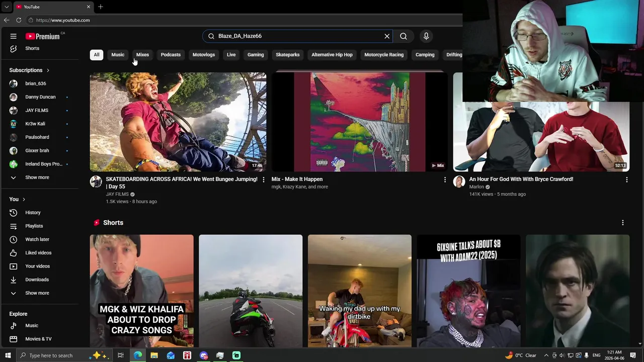Open the YouTube hamburger guide menu

coord(14,36)
